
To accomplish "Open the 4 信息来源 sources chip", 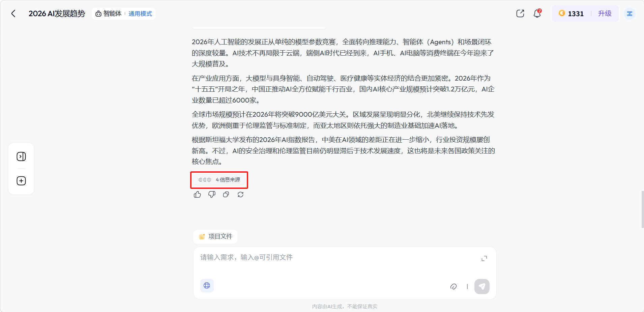I will point(219,180).
